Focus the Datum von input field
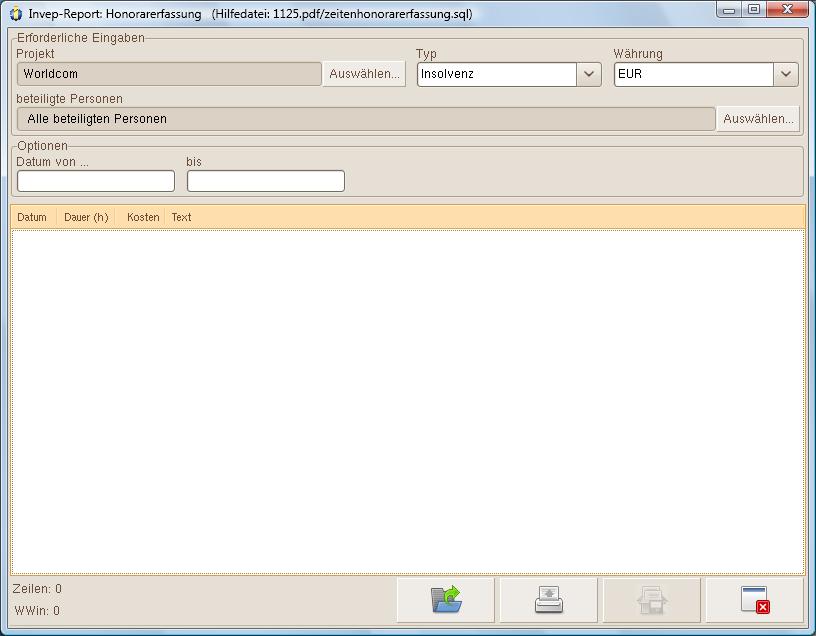This screenshot has height=636, width=816. (96, 181)
